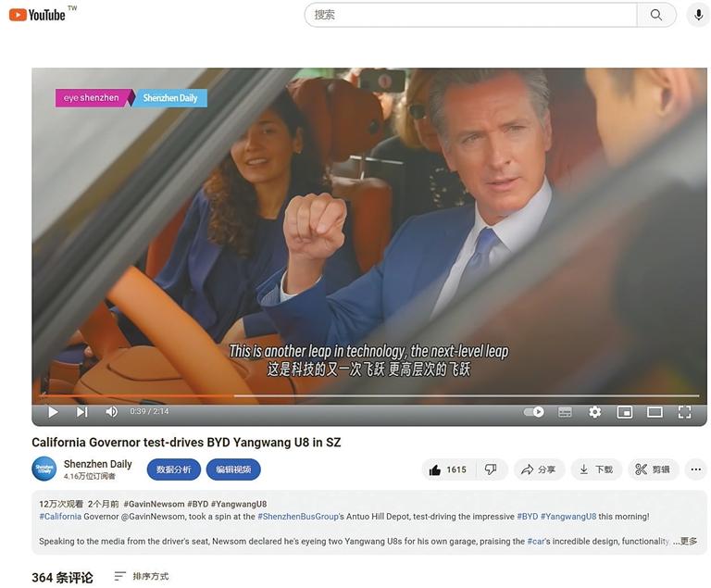Play the video

tap(53, 412)
